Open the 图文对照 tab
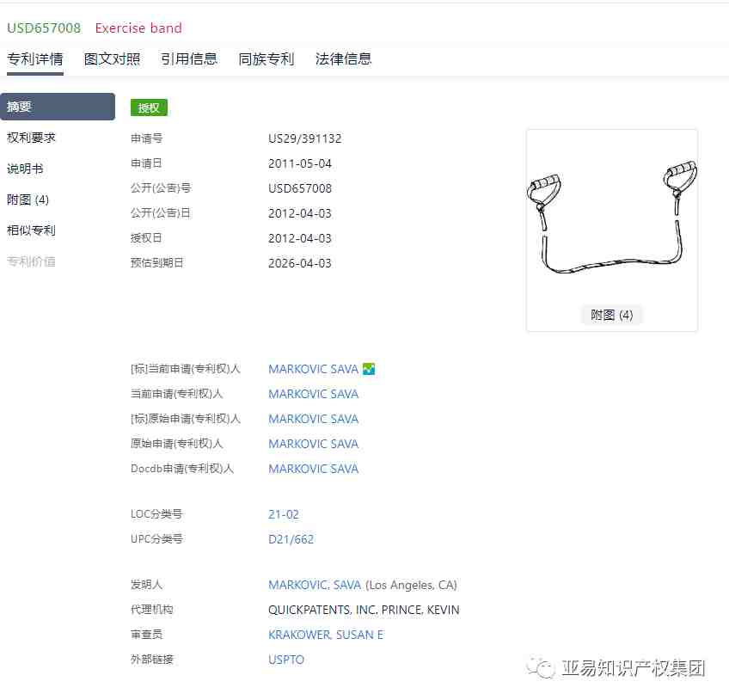Screen dimensions: 729x700 tap(112, 58)
